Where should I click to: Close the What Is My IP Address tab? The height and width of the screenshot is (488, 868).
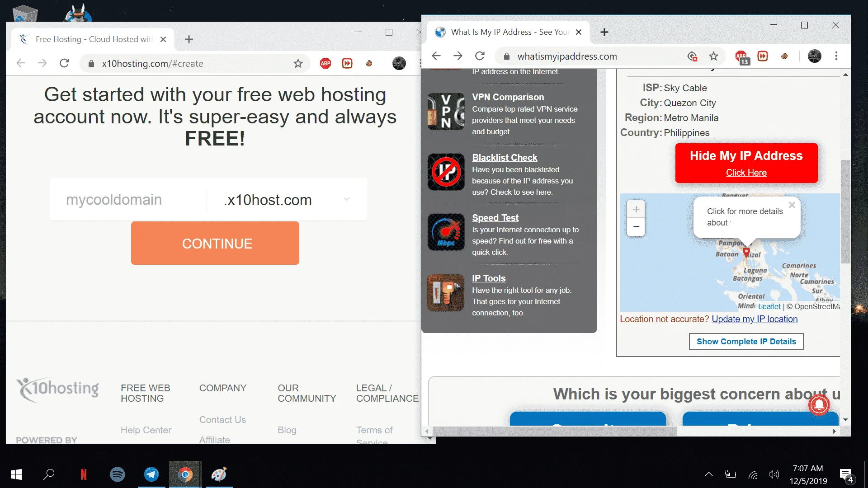[x=579, y=32]
